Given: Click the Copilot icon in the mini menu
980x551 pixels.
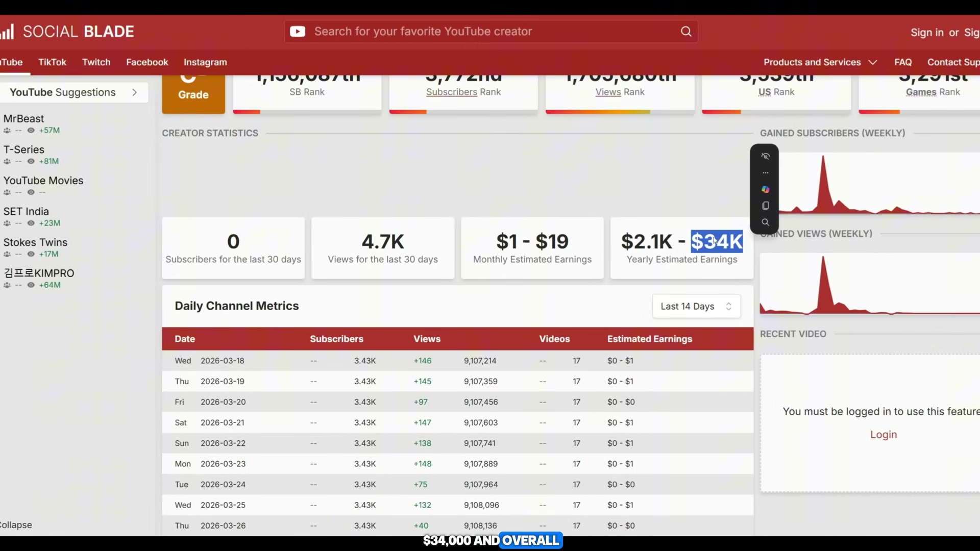Looking at the screenshot, I should coord(765,189).
